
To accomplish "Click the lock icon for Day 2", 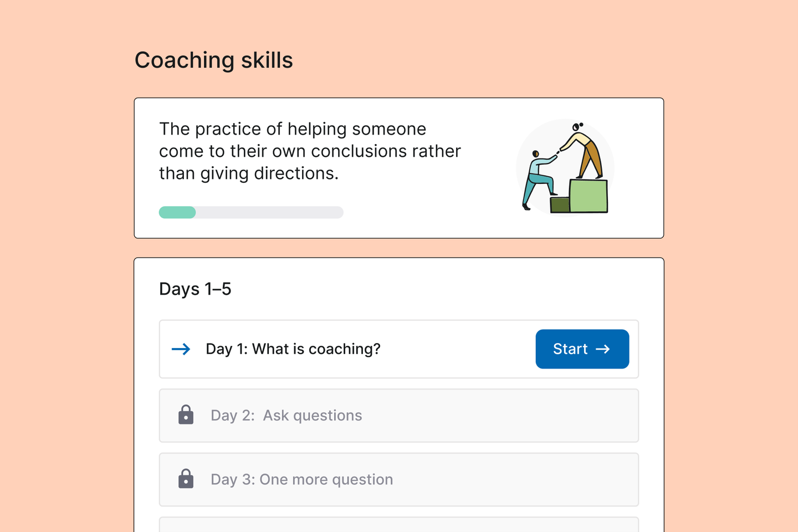I will 186,415.
